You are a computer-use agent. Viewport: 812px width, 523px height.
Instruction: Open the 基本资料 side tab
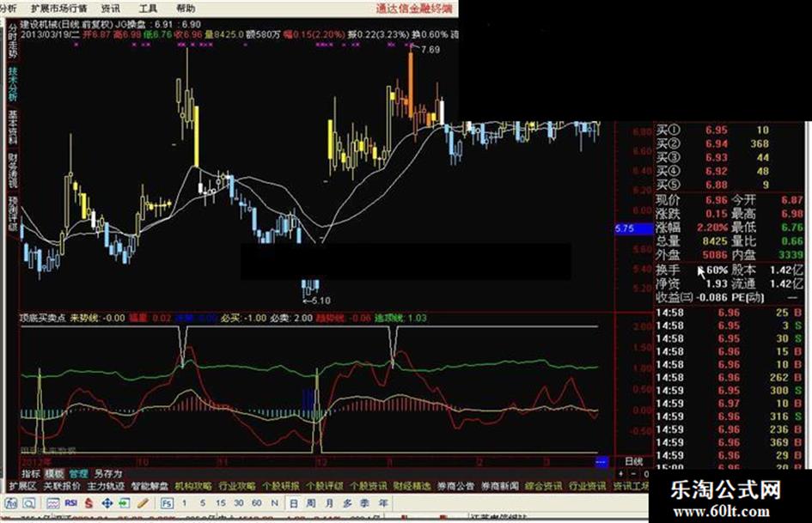tap(13, 127)
